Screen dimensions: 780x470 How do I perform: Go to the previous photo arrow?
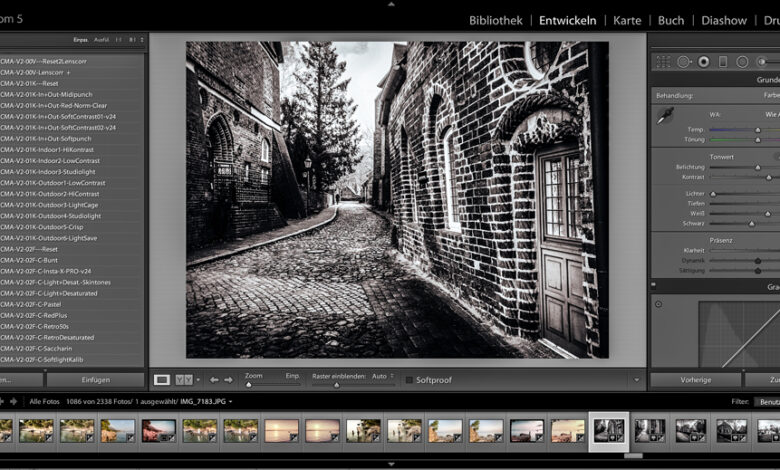point(213,380)
